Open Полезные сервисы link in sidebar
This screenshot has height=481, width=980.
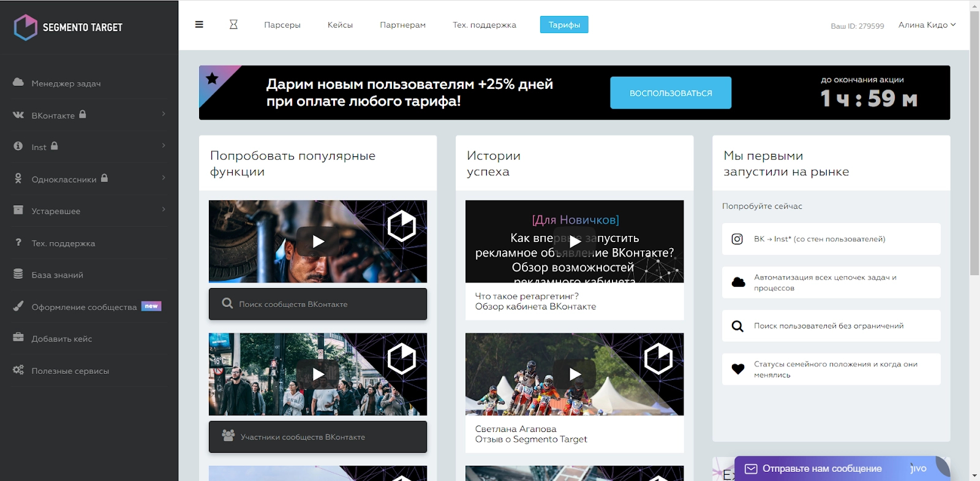(x=70, y=371)
